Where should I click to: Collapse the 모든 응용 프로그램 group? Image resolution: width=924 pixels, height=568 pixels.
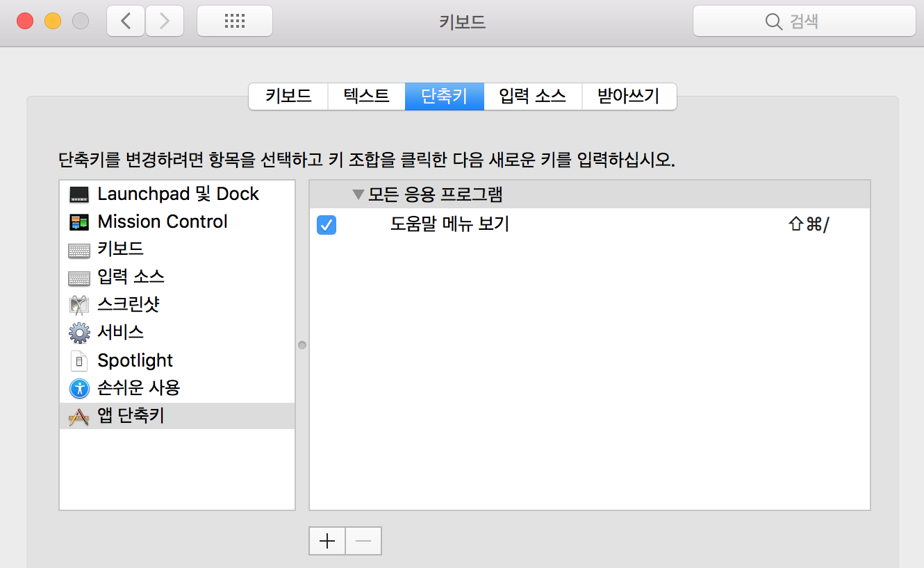[358, 195]
